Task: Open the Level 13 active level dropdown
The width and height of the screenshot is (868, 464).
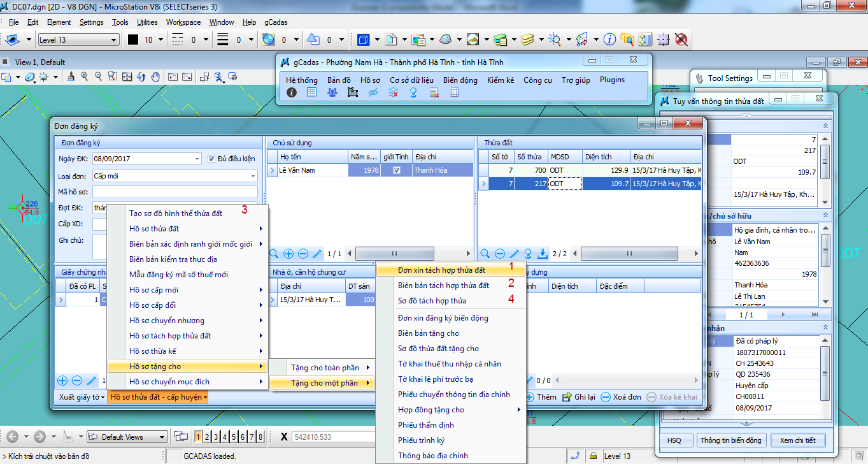Action: pyautogui.click(x=114, y=40)
